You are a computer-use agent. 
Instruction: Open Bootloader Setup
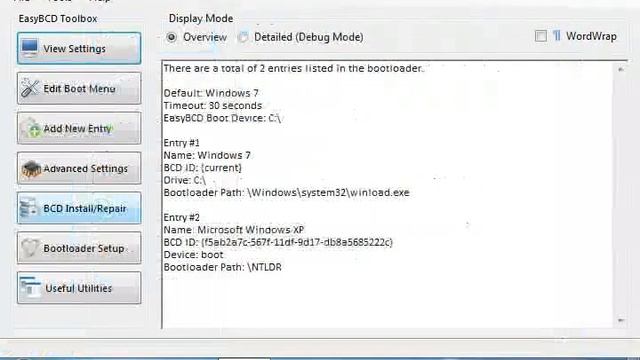click(x=79, y=248)
